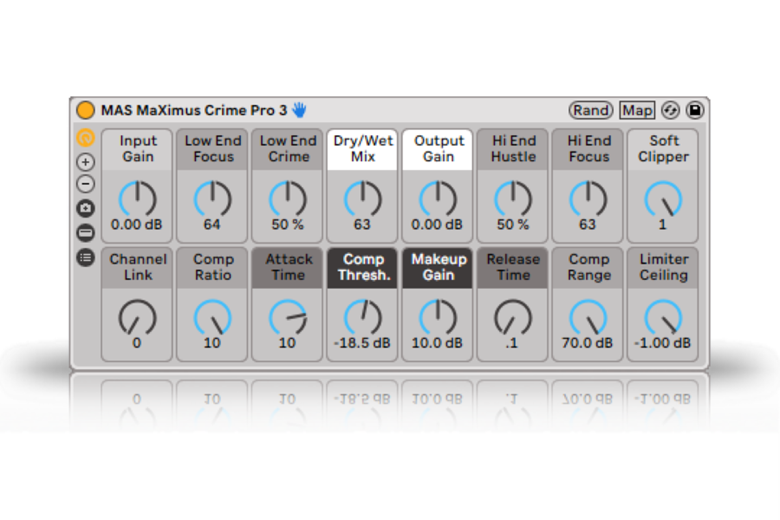Click the Rand button to randomize macros
The image size is (780, 520).
pos(590,110)
